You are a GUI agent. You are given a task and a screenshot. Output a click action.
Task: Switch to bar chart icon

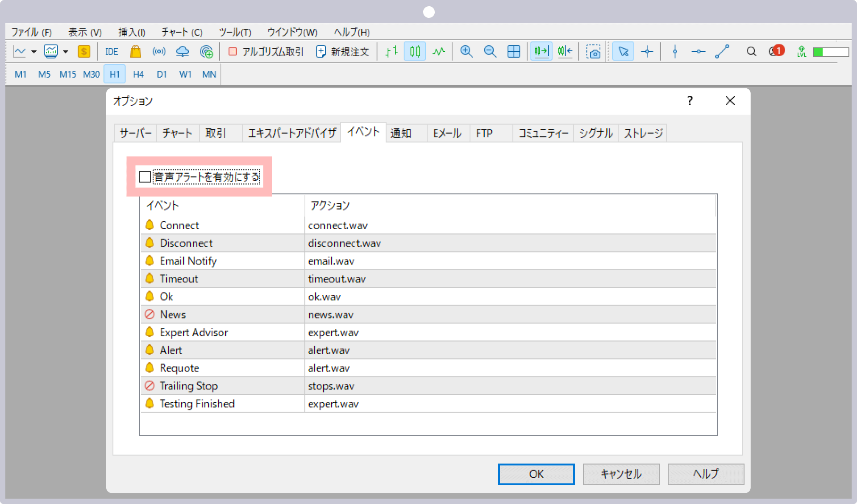point(391,52)
